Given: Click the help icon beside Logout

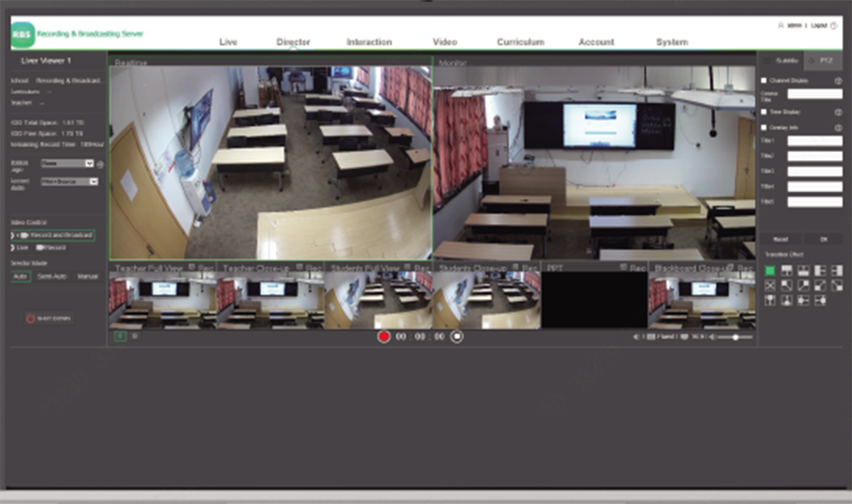Looking at the screenshot, I should 833,26.
